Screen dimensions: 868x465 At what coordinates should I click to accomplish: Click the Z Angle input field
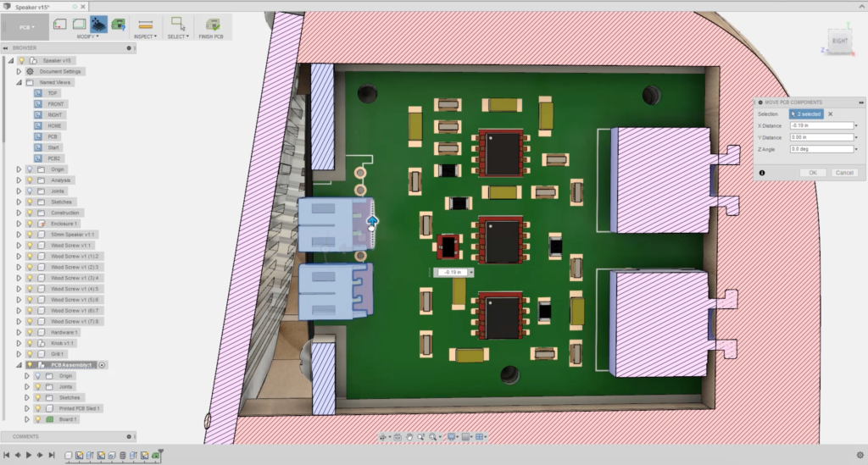point(821,149)
